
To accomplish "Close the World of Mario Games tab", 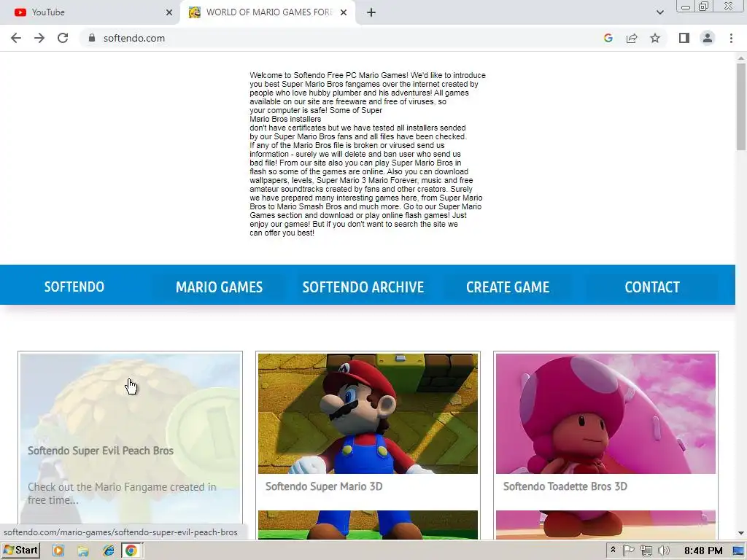I will coord(344,12).
